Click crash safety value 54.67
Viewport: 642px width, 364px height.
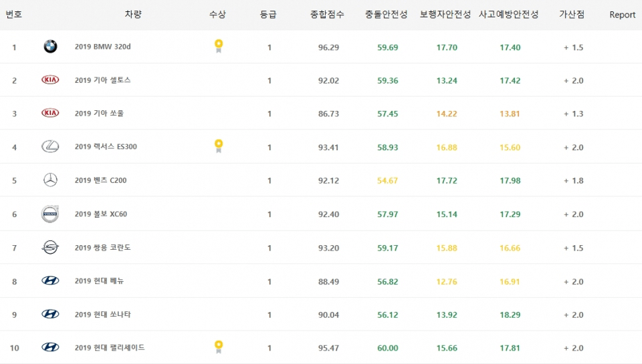387,180
